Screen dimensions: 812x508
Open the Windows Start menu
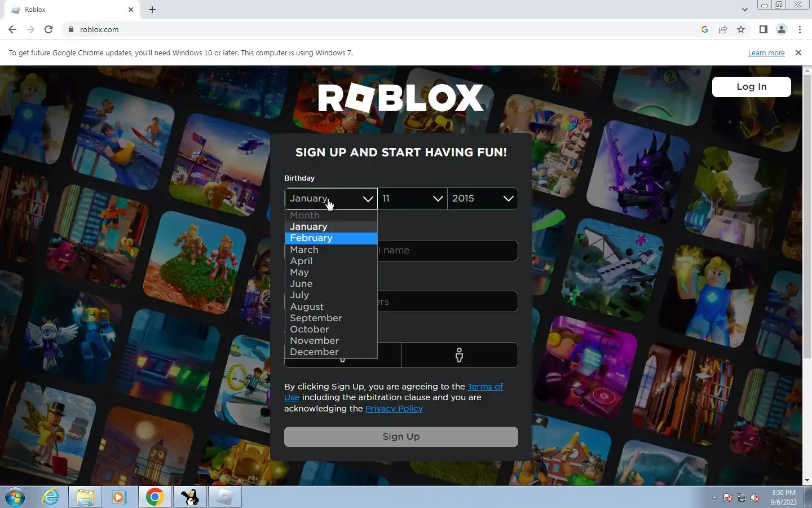click(x=15, y=497)
